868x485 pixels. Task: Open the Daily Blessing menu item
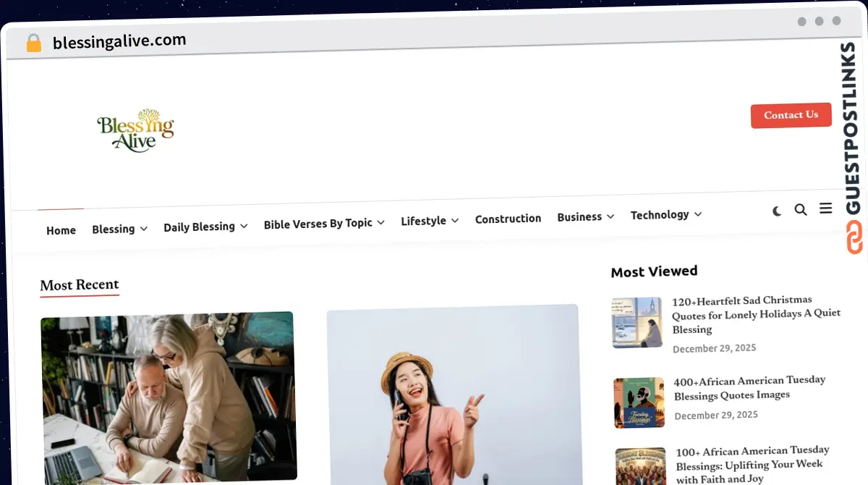(x=199, y=227)
